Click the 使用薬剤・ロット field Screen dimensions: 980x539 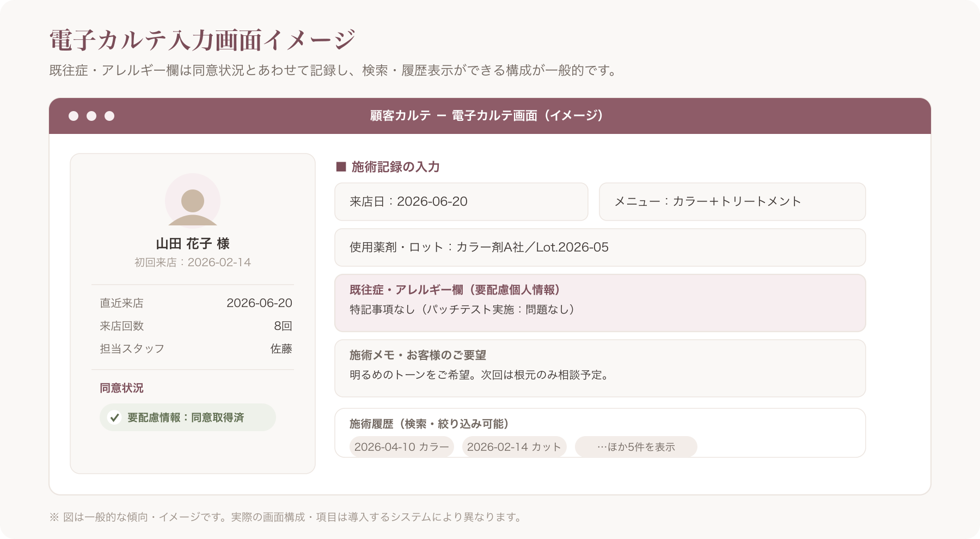600,247
